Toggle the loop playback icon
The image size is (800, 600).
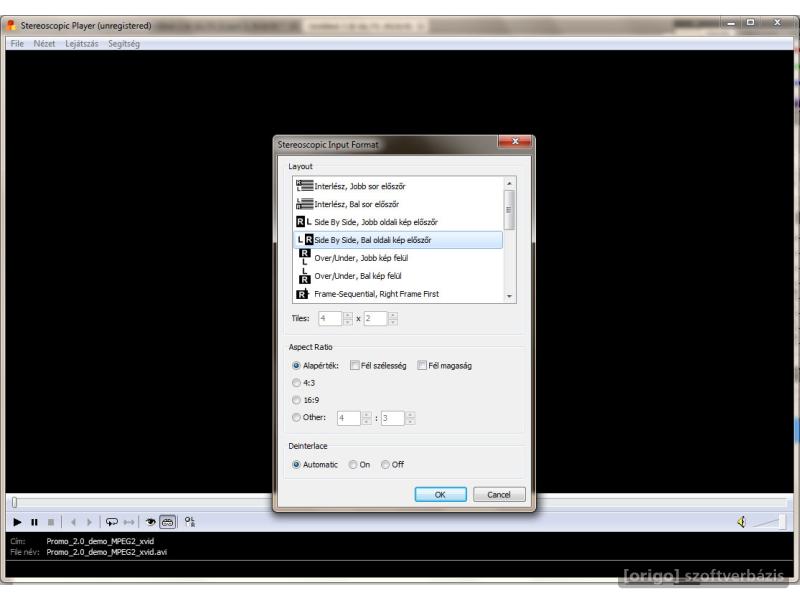111,522
